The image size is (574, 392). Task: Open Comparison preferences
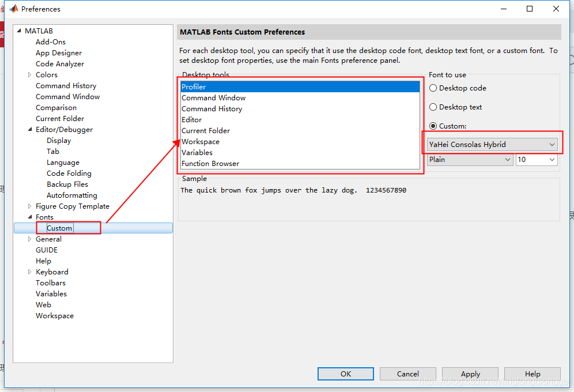click(56, 108)
